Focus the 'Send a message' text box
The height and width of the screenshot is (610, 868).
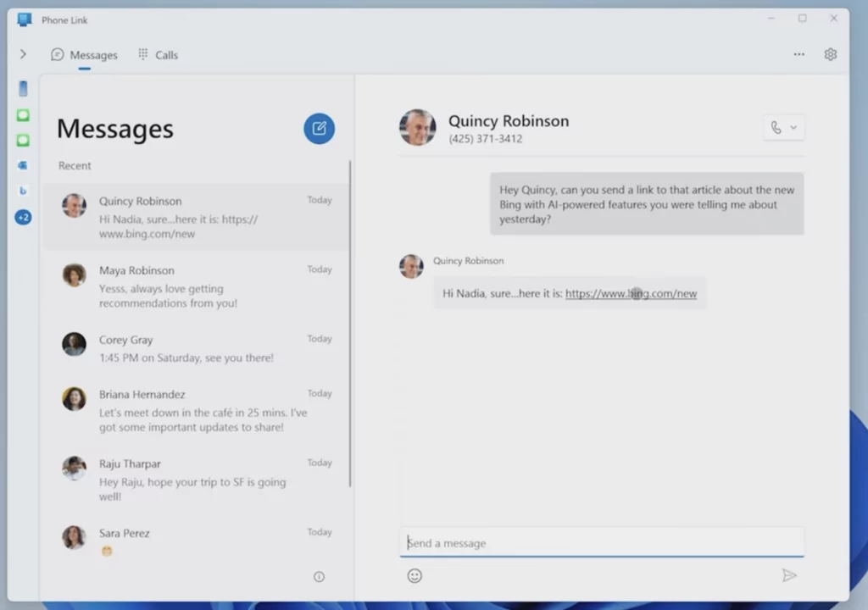[601, 543]
